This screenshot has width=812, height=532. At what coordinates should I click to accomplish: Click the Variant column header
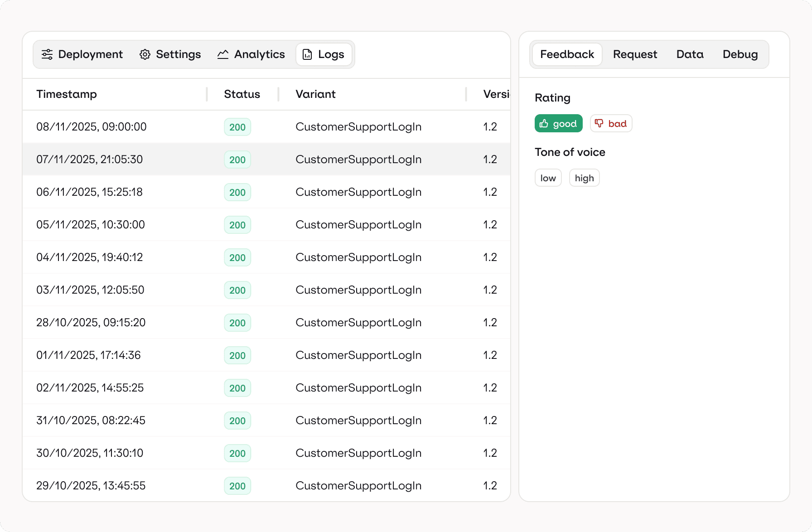[315, 94]
